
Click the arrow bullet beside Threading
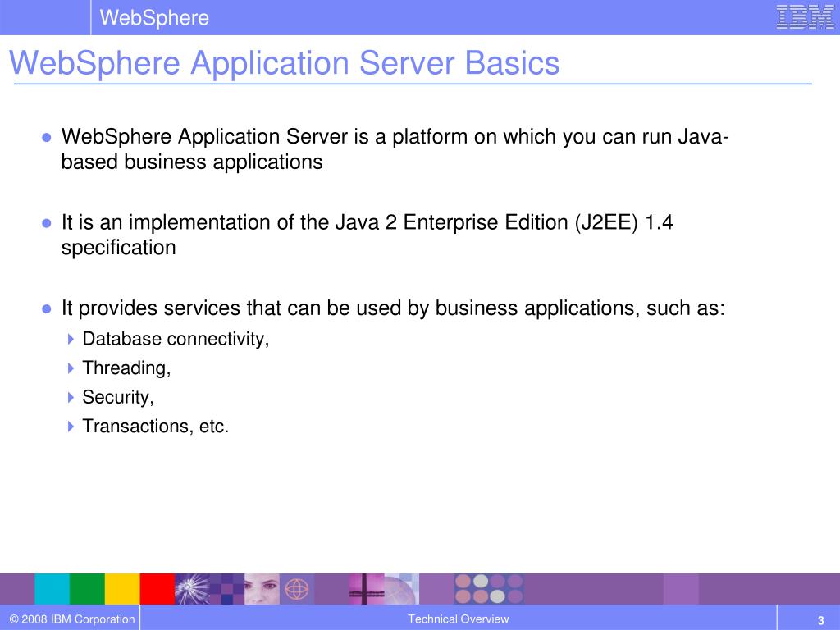click(x=71, y=368)
